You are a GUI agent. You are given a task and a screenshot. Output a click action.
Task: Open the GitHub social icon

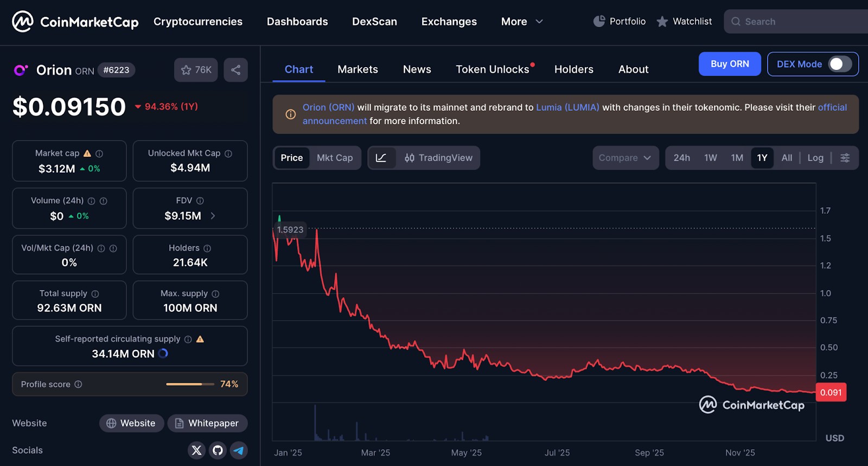pyautogui.click(x=218, y=450)
